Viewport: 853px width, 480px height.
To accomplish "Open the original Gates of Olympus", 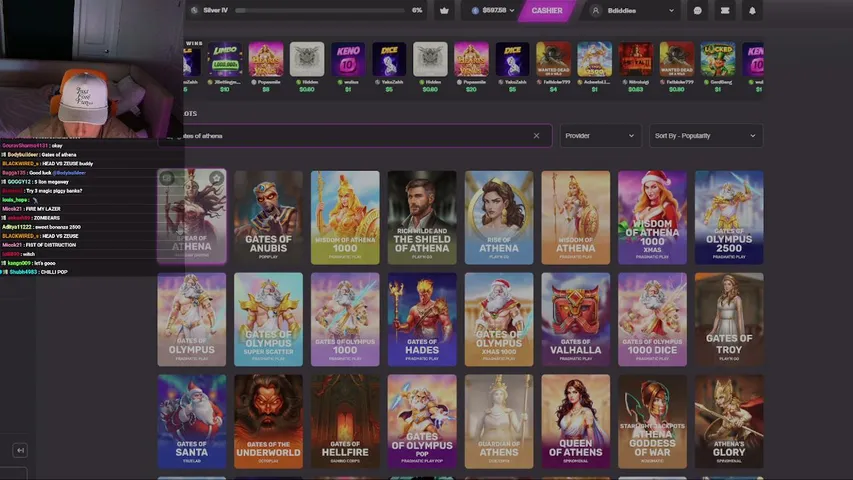I will (191, 319).
